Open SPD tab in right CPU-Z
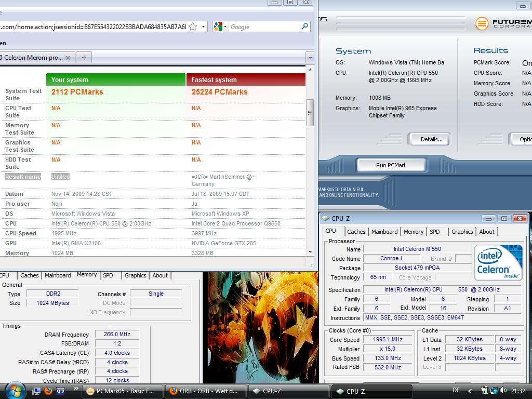Screen dimensions: 532x399 [435, 232]
